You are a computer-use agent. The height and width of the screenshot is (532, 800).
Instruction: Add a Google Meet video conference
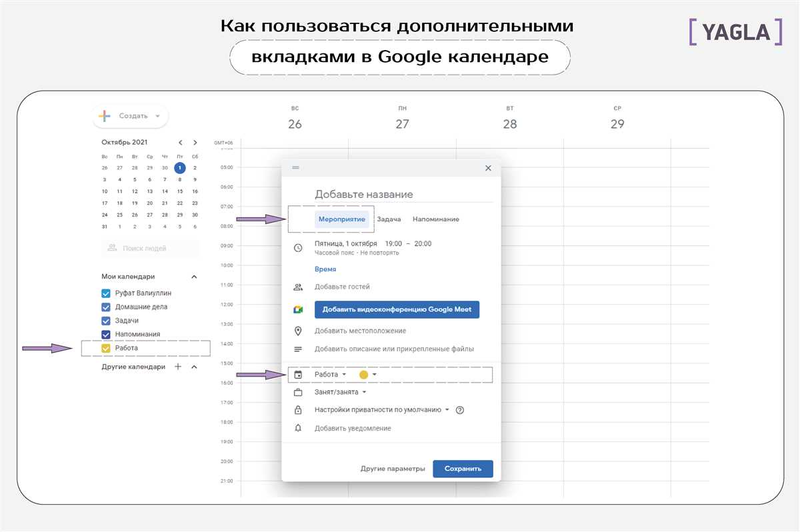[x=397, y=310]
